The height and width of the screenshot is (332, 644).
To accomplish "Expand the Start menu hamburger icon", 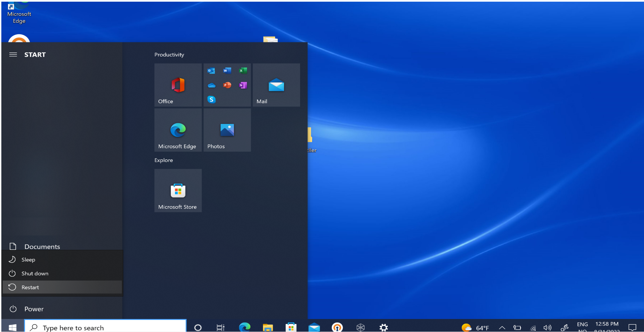I will 13,55.
